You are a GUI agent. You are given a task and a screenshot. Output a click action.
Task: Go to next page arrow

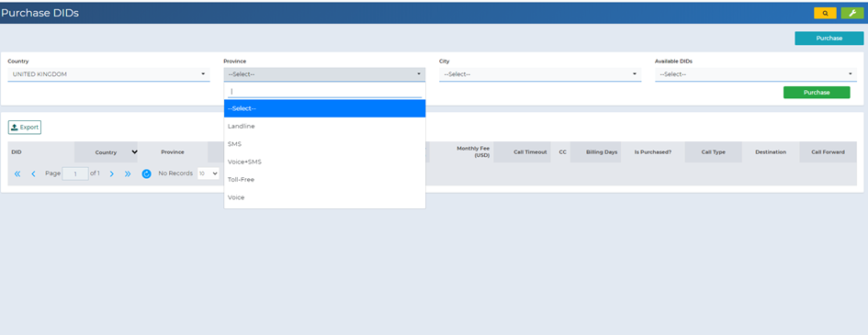click(111, 173)
